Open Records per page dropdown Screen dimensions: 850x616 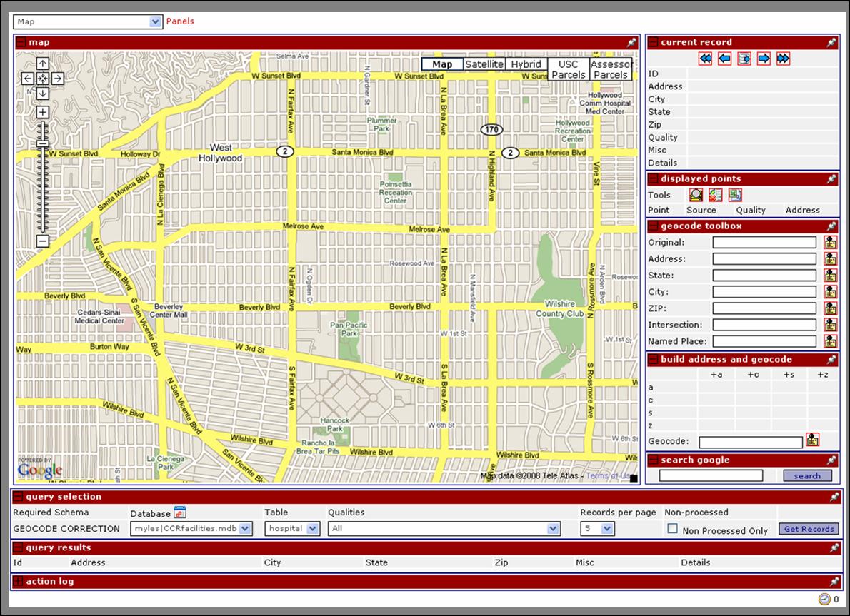(597, 529)
